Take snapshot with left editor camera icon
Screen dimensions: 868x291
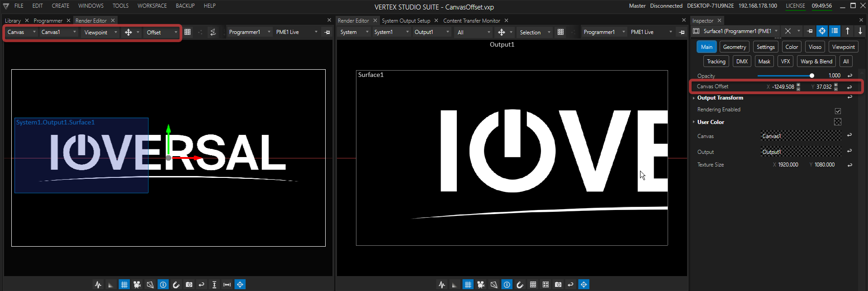coord(189,285)
